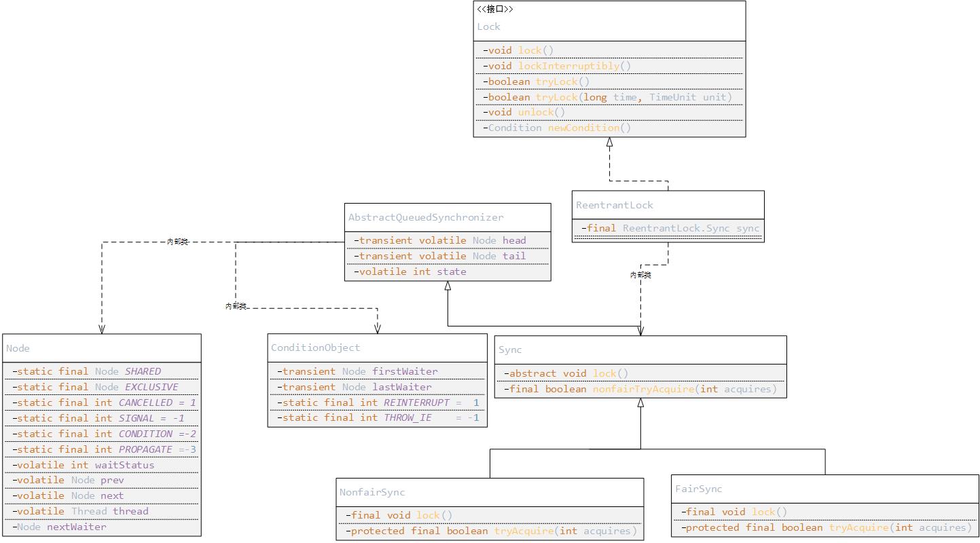The height and width of the screenshot is (543, 980).
Task: Select tryAcquire(int acquires) in NonfairSync
Action: pos(491,531)
